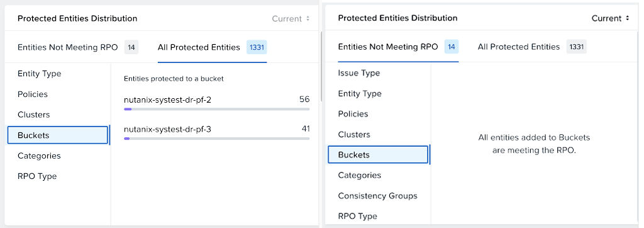
Task: Click Protected Entities Distribution title, right panel
Action: pyautogui.click(x=397, y=18)
